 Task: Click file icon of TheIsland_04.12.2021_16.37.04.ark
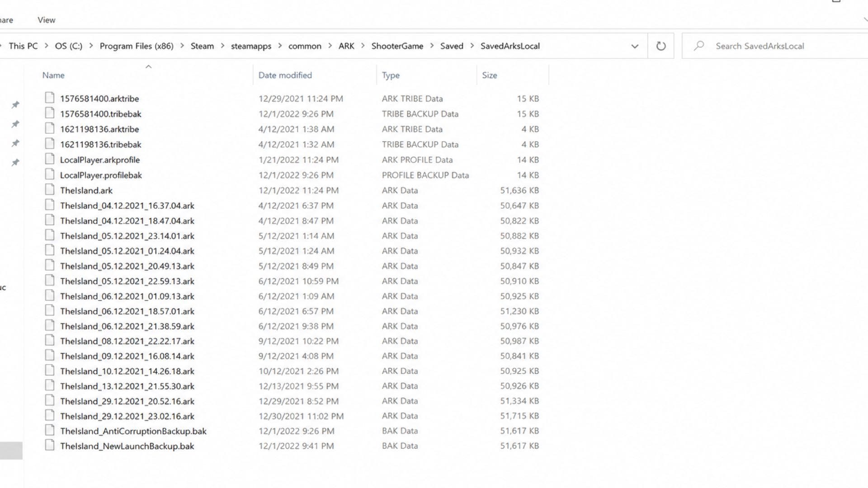(50, 205)
